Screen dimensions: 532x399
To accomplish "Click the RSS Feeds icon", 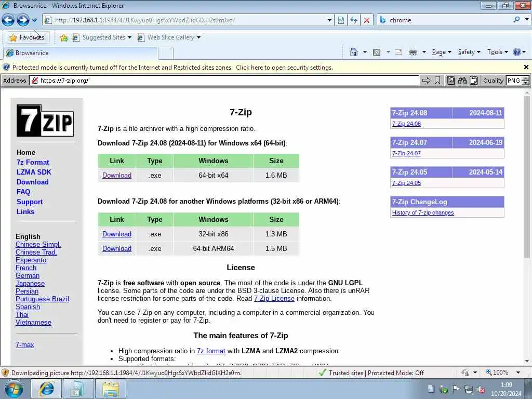I will (376, 52).
